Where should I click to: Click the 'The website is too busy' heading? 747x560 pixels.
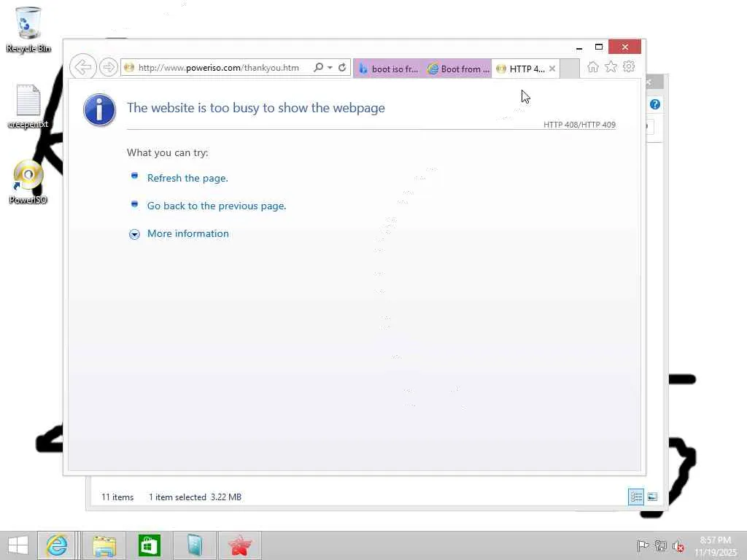[256, 108]
